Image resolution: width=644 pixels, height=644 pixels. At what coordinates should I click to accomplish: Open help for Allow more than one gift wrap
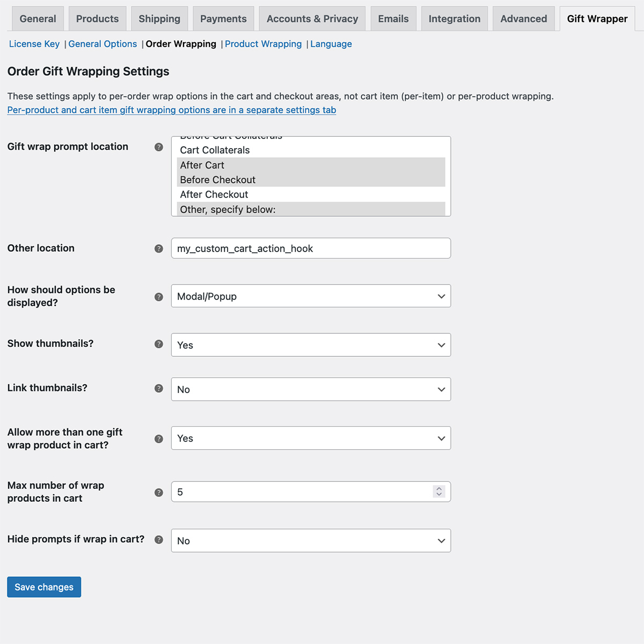tap(159, 439)
